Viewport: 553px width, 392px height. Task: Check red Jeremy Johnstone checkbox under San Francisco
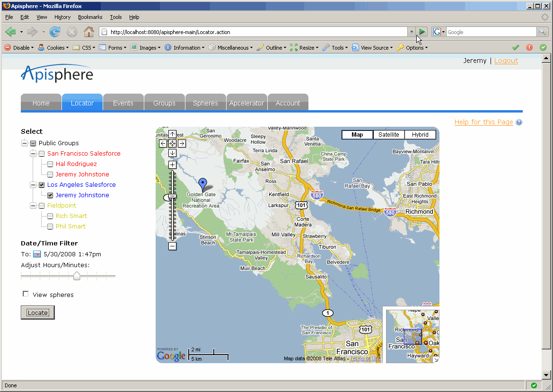[x=50, y=174]
